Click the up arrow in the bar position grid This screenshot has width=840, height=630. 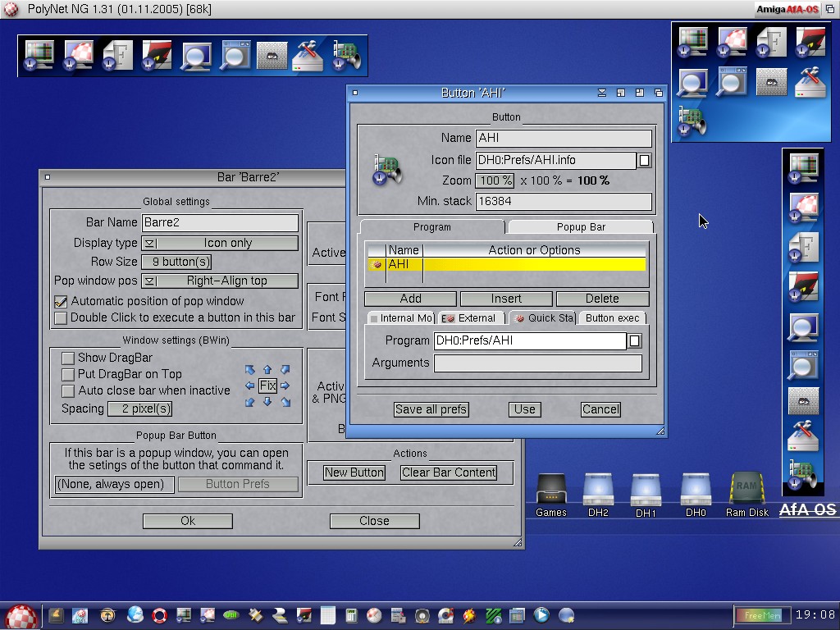pyautogui.click(x=267, y=370)
